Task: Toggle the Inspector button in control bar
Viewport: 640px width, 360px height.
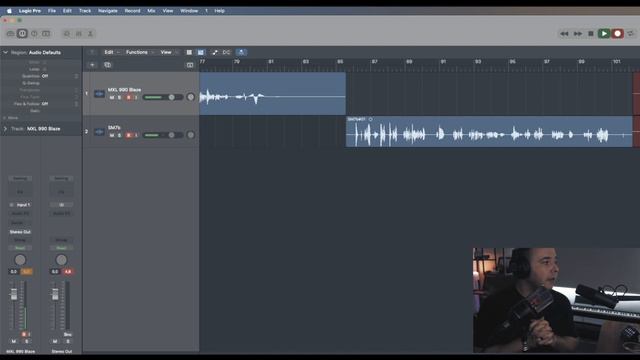Action: [x=22, y=33]
